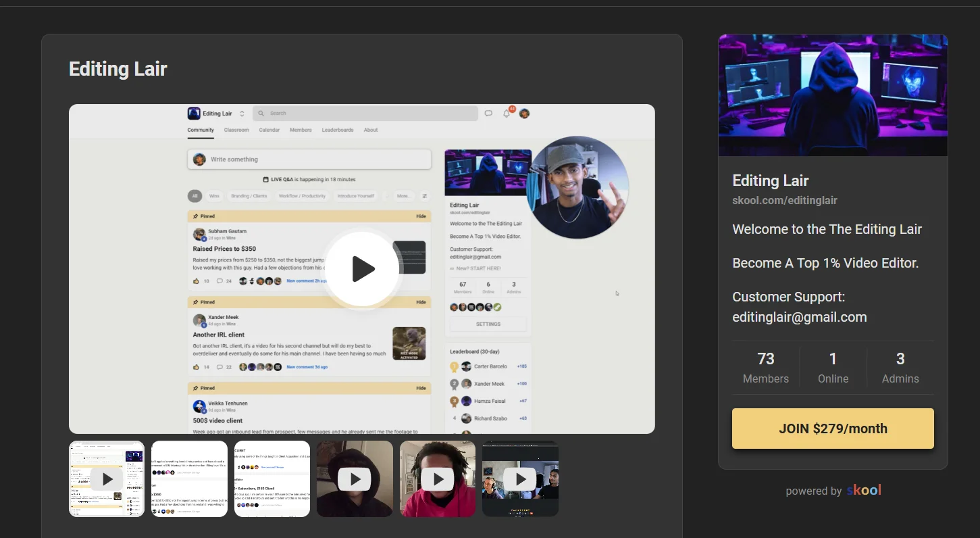Image resolution: width=980 pixels, height=538 pixels.
Task: Click the Editing Lair heading on main card
Action: (118, 69)
